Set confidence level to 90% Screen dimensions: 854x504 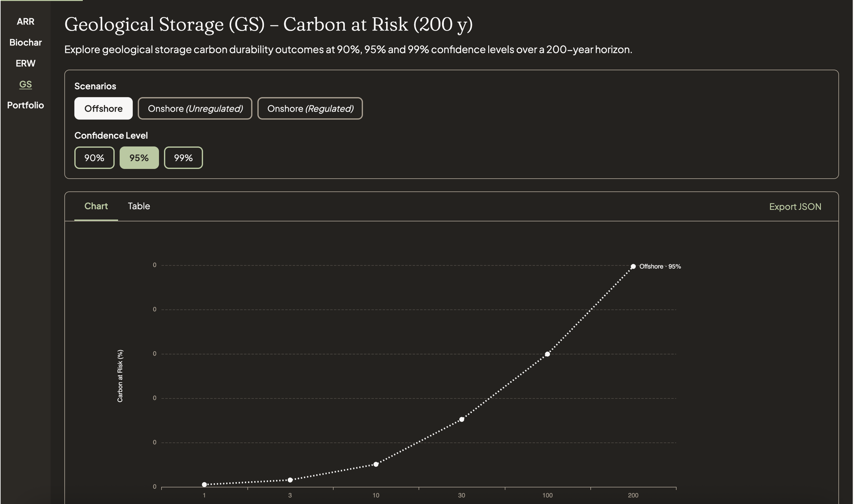(x=94, y=157)
